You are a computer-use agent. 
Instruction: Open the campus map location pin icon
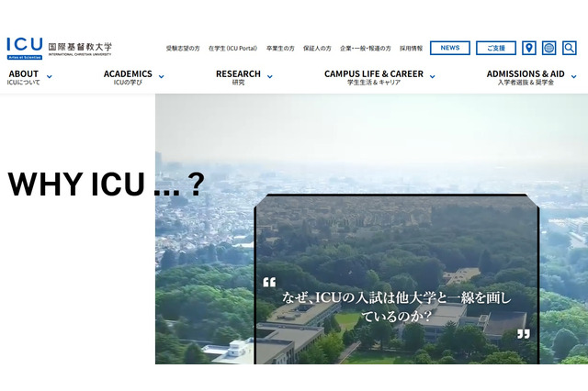pos(529,48)
